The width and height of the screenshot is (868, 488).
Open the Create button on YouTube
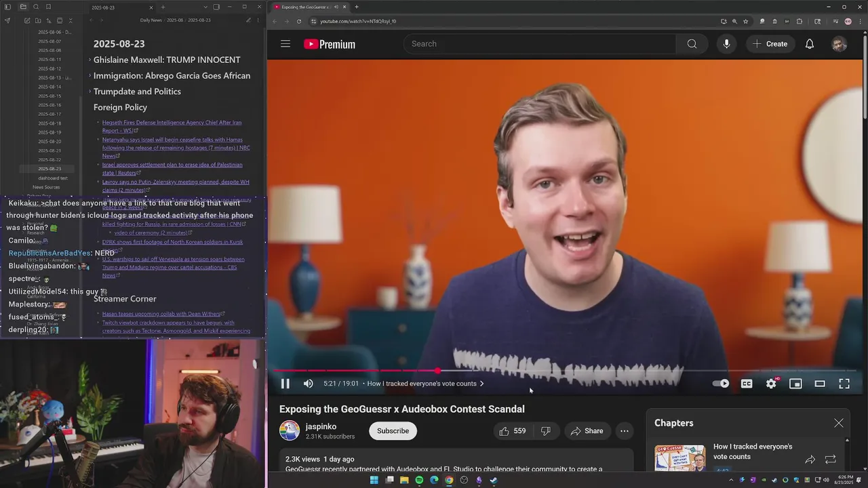(x=770, y=44)
